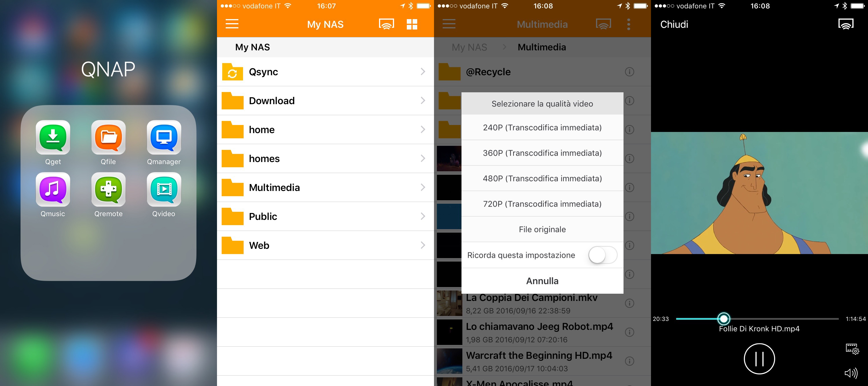Open the Qget app icon
This screenshot has width=868, height=386.
coord(53,137)
